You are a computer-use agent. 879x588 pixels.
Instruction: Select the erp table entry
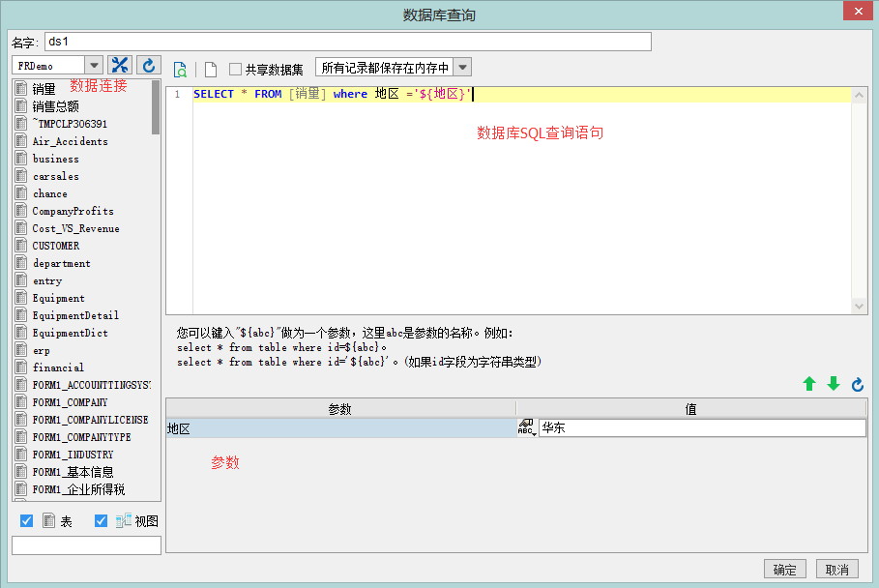pos(41,350)
